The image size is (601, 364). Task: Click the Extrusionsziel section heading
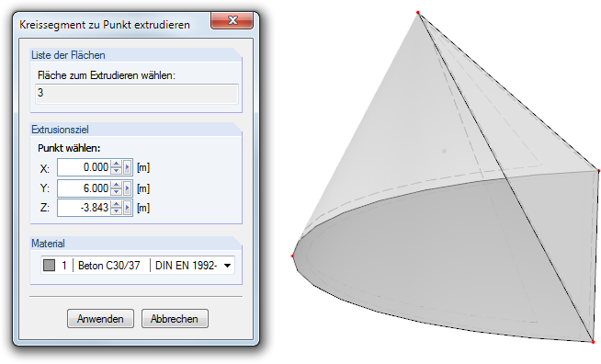(60, 130)
